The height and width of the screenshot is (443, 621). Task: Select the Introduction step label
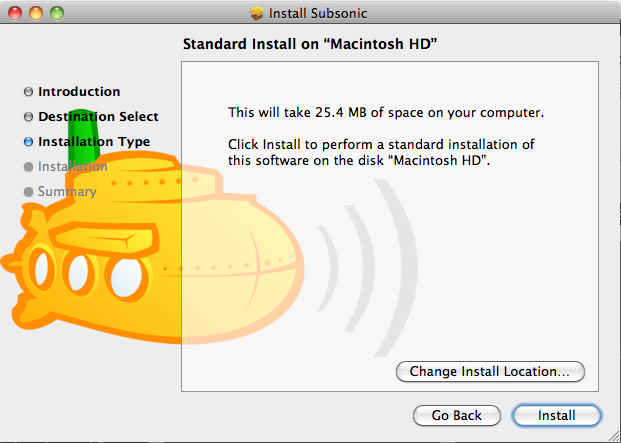point(79,92)
